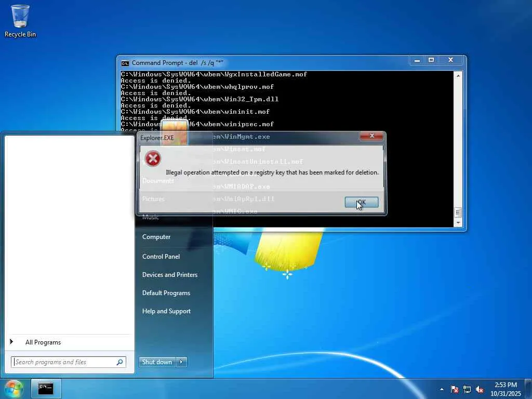
Task: Open the clock showing 2:53 PM
Action: pos(506,389)
